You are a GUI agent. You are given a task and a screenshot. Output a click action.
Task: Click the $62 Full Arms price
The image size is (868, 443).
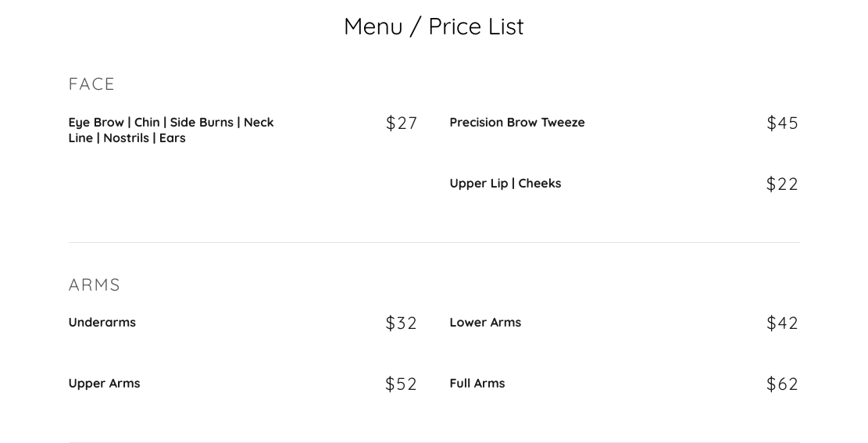(x=782, y=384)
